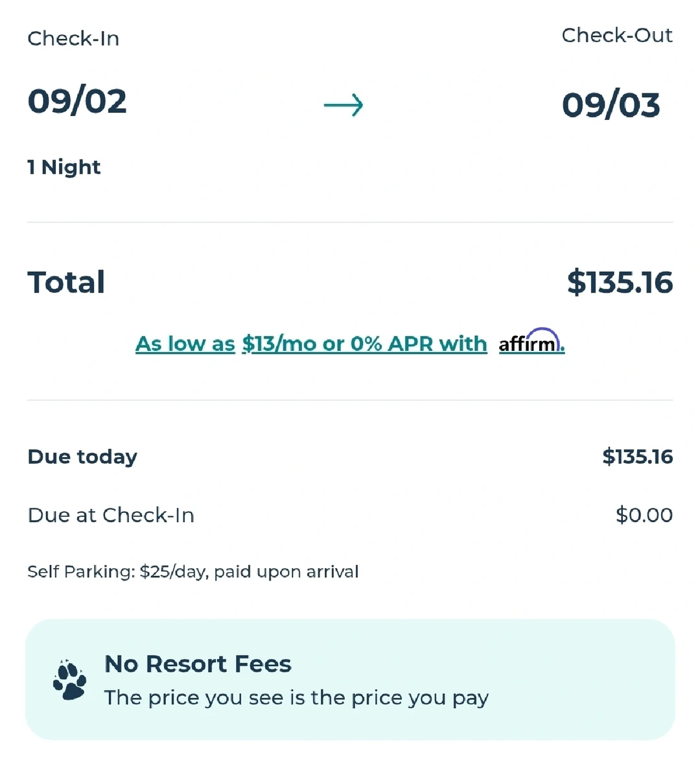Click the "1 Night" stay length text
The image size is (700, 762).
click(x=64, y=167)
